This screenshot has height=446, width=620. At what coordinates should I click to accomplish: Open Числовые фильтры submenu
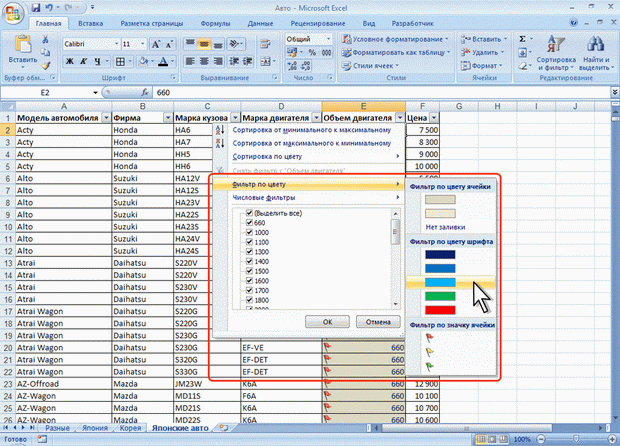308,198
